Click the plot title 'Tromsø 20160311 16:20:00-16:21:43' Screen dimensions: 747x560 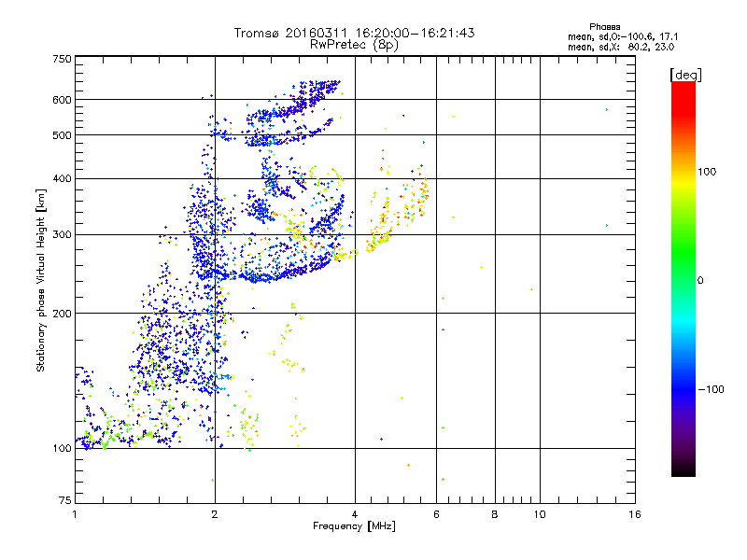[x=354, y=33]
